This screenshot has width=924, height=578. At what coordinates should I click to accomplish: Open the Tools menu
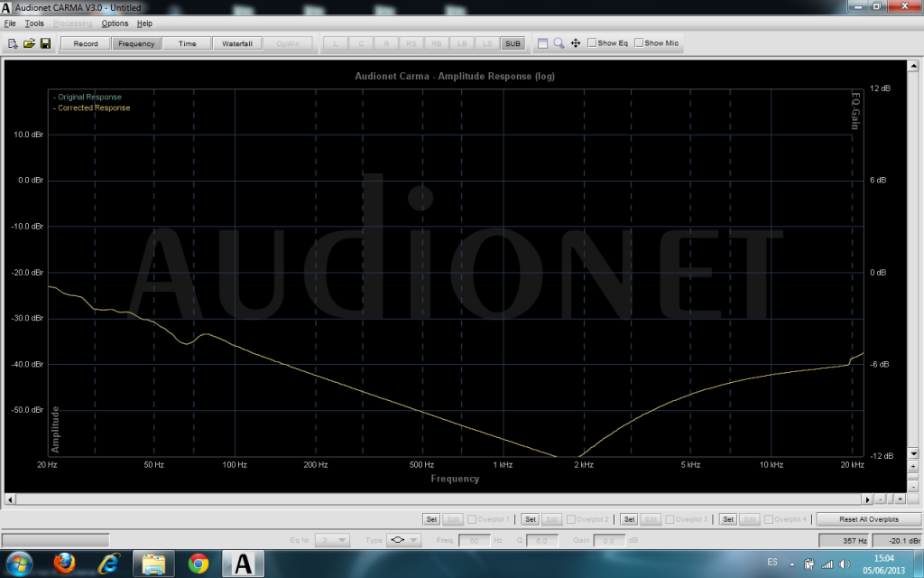(34, 23)
